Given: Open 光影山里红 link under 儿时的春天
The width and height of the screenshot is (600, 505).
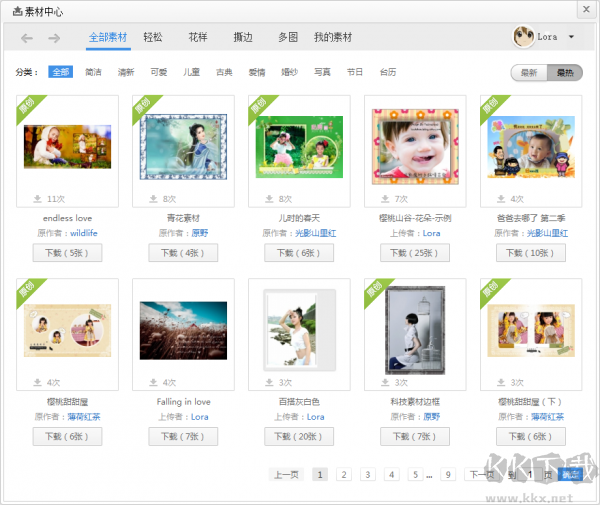Looking at the screenshot, I should pyautogui.click(x=316, y=233).
